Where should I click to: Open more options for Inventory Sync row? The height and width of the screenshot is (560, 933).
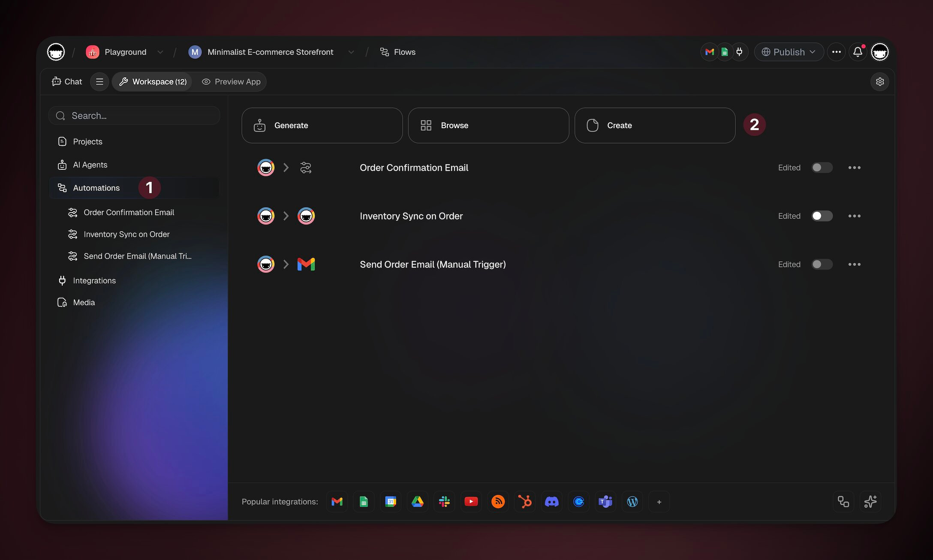tap(854, 216)
